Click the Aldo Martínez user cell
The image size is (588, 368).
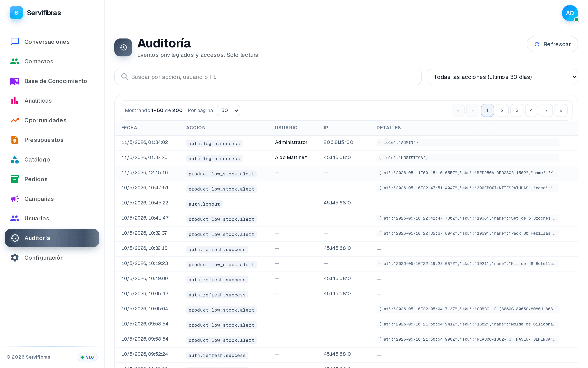click(291, 157)
